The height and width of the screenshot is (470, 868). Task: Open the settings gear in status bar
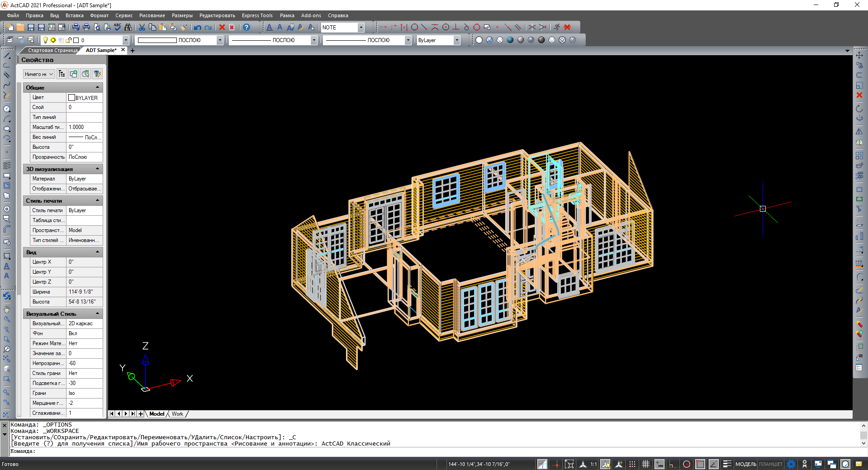pos(791,464)
